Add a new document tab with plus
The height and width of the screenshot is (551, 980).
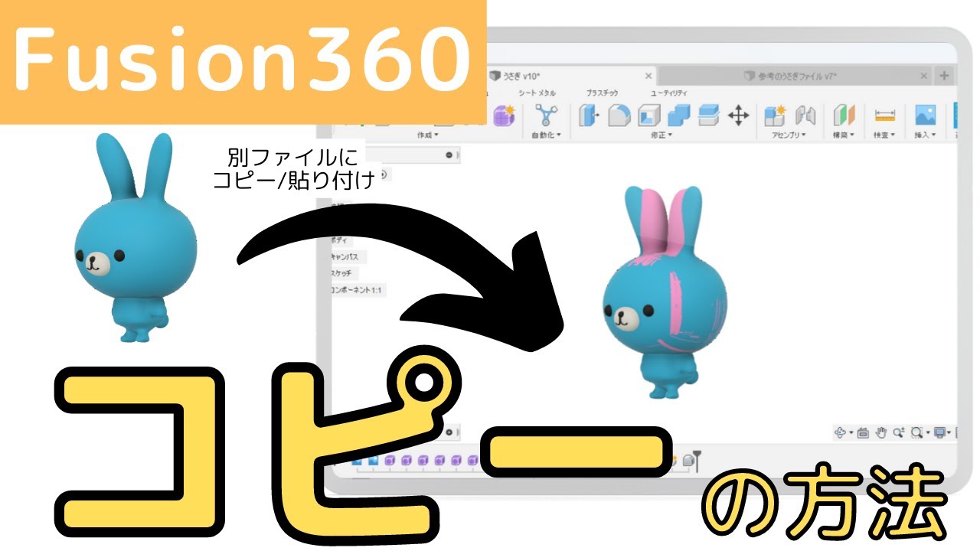tap(944, 76)
